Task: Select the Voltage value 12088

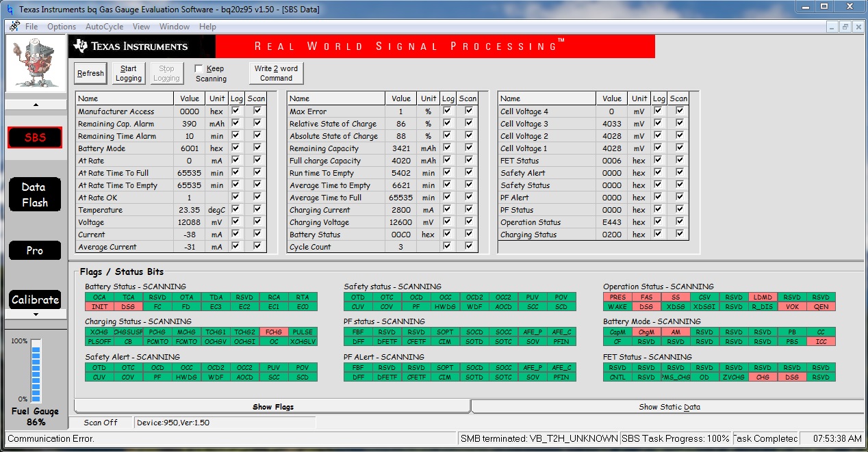Action: (x=190, y=222)
